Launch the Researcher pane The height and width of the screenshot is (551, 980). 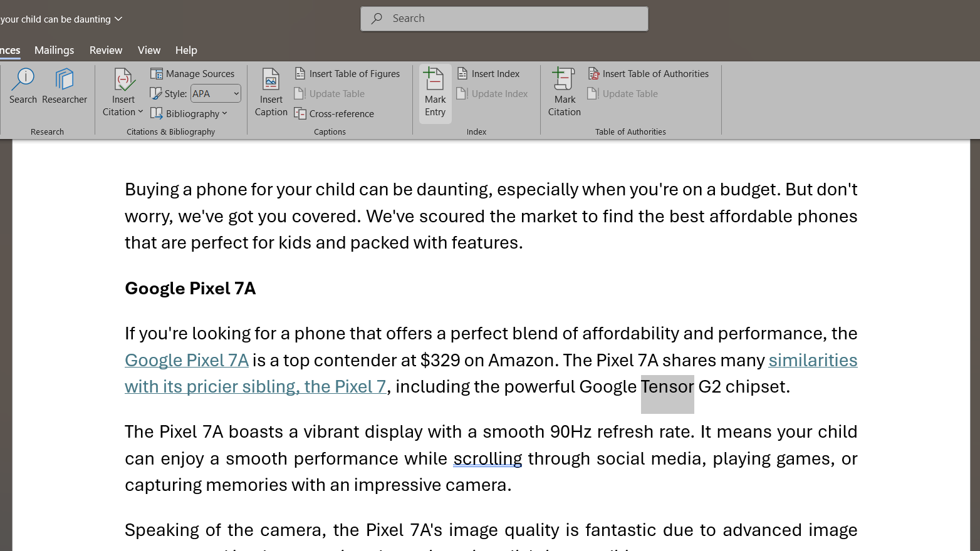[65, 86]
